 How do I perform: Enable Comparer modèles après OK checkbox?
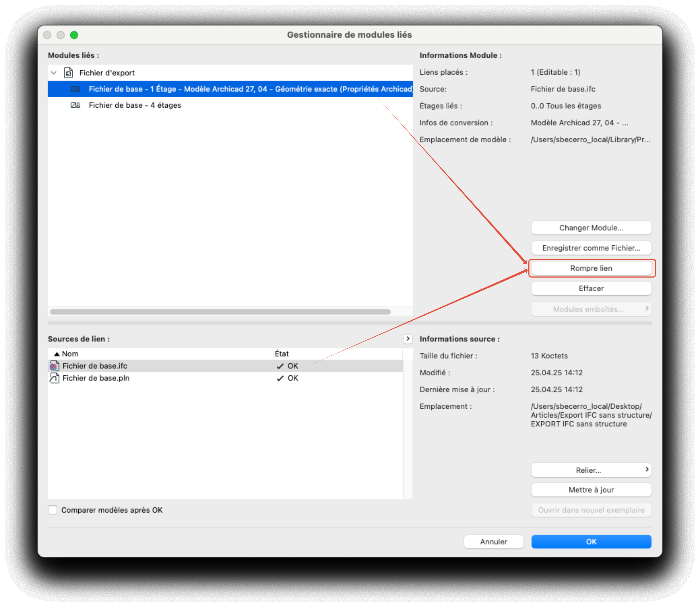point(52,510)
